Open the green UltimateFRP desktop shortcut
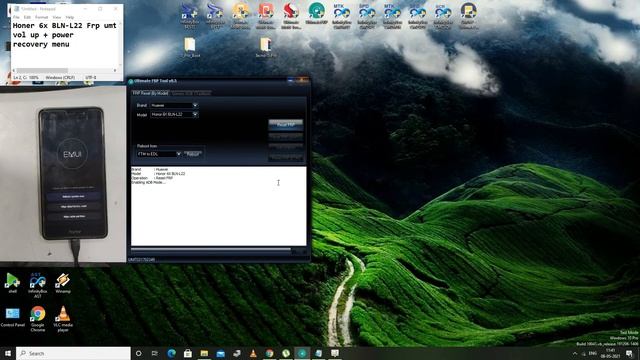This screenshot has height=360, width=640. pos(316,15)
